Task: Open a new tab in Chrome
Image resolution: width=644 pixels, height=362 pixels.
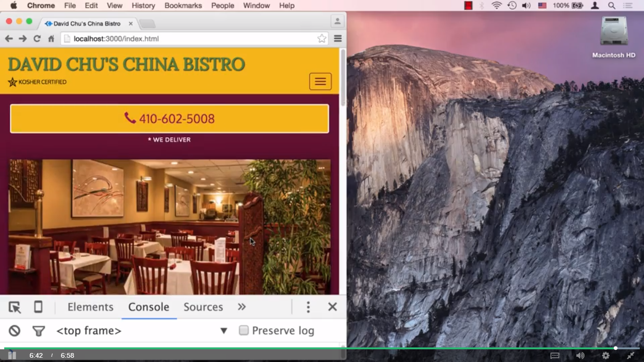Action: click(147, 24)
